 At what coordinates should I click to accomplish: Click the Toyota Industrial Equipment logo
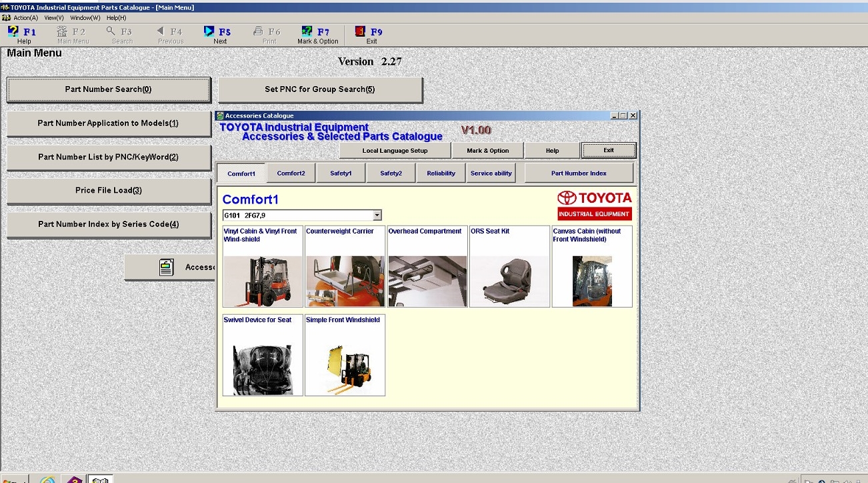click(595, 205)
